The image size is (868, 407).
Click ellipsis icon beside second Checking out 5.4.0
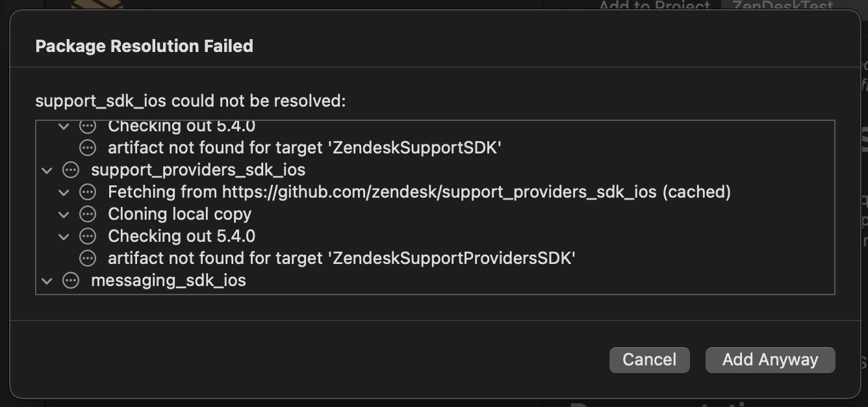(87, 236)
